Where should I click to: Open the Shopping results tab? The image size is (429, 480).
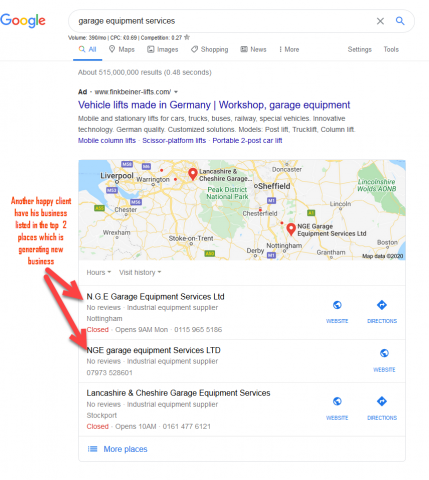tap(210, 49)
